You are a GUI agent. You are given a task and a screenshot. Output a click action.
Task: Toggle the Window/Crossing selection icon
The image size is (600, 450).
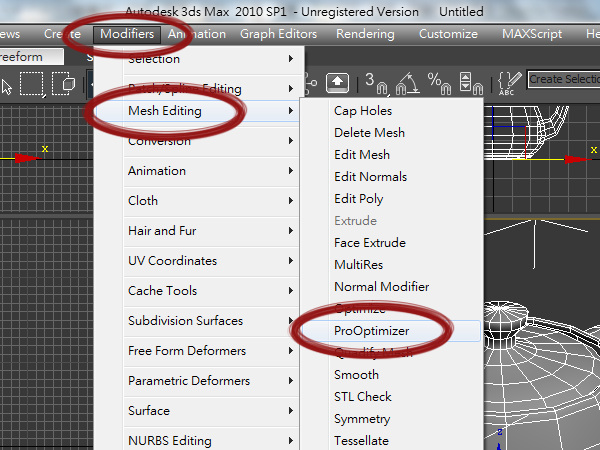[x=64, y=84]
